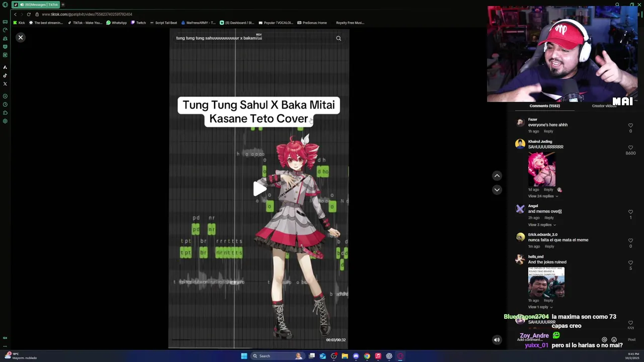
Task: Open the PreSonus: Home bookmark
Action: 312,23
